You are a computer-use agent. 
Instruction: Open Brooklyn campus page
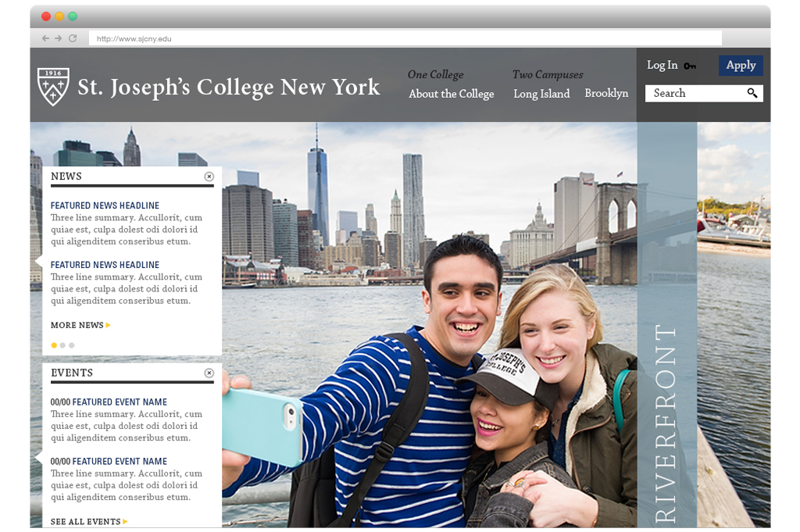click(606, 93)
